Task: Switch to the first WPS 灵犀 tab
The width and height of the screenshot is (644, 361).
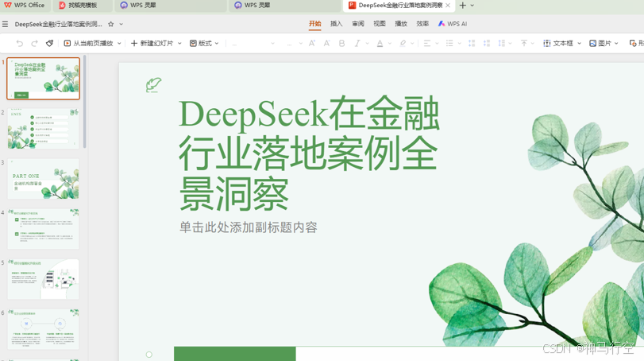Action: tap(170, 6)
